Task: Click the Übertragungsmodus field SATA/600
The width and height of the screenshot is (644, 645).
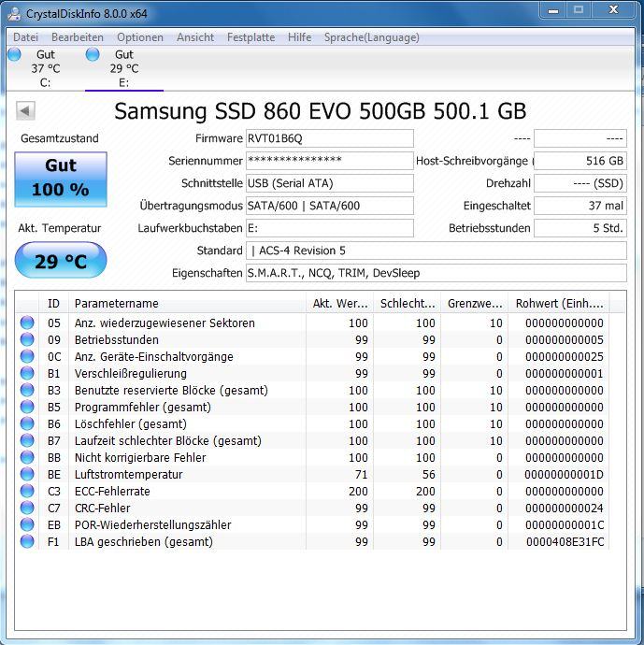Action: 329,206
